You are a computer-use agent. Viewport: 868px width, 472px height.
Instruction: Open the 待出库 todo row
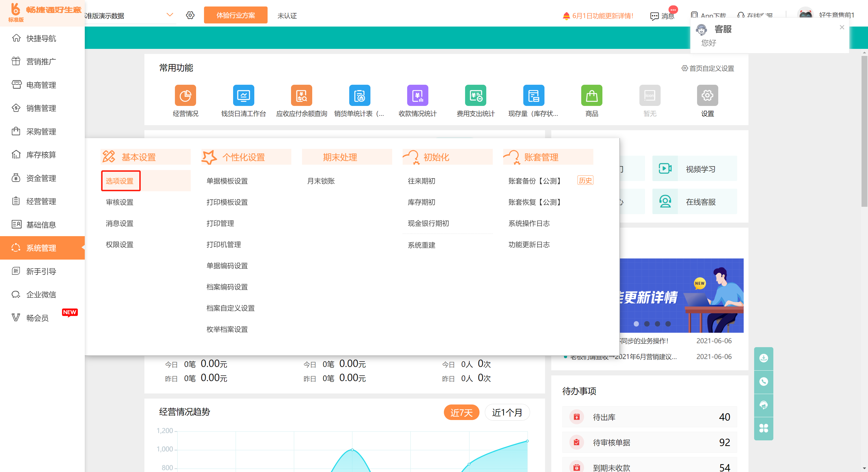(649, 417)
